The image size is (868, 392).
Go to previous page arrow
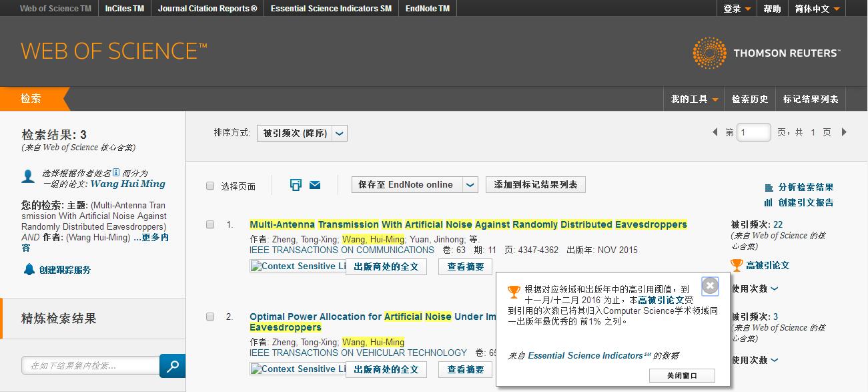pyautogui.click(x=715, y=132)
